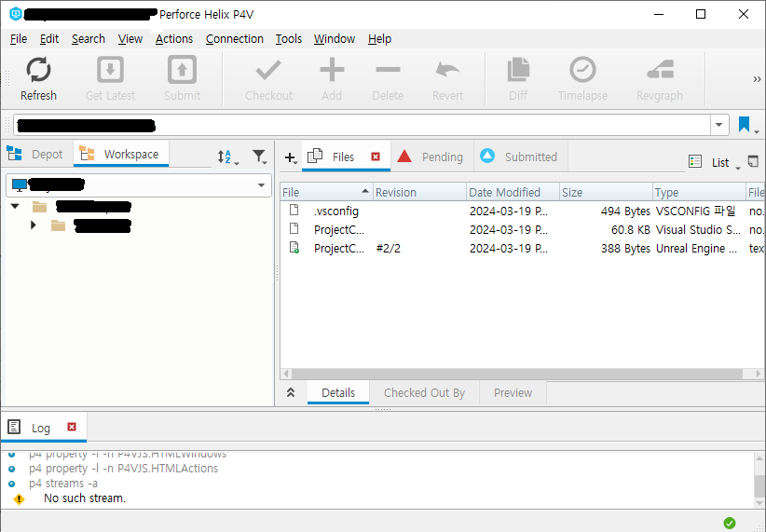The height and width of the screenshot is (532, 766).
Task: Click the green connection status checkmark
Action: [730, 523]
